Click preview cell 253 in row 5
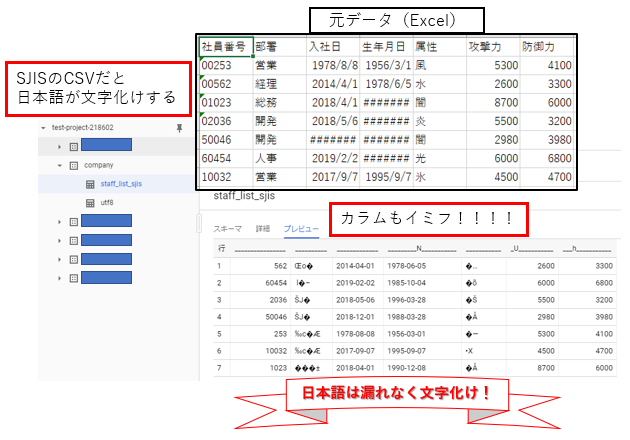The image size is (630, 440). tap(280, 334)
